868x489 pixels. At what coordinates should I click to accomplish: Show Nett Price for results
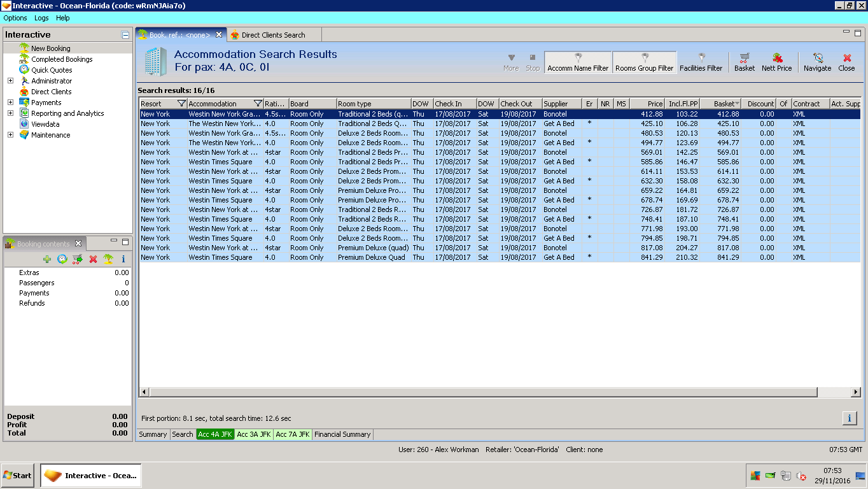(777, 62)
